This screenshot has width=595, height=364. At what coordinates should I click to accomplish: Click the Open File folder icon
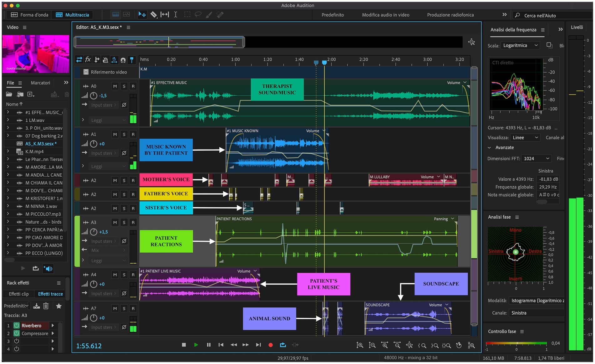[9, 94]
